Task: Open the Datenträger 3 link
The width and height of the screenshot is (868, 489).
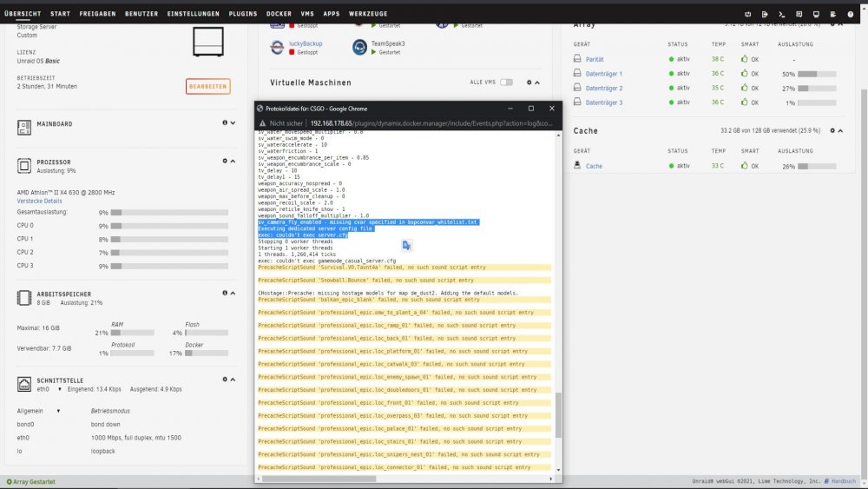Action: pyautogui.click(x=604, y=102)
